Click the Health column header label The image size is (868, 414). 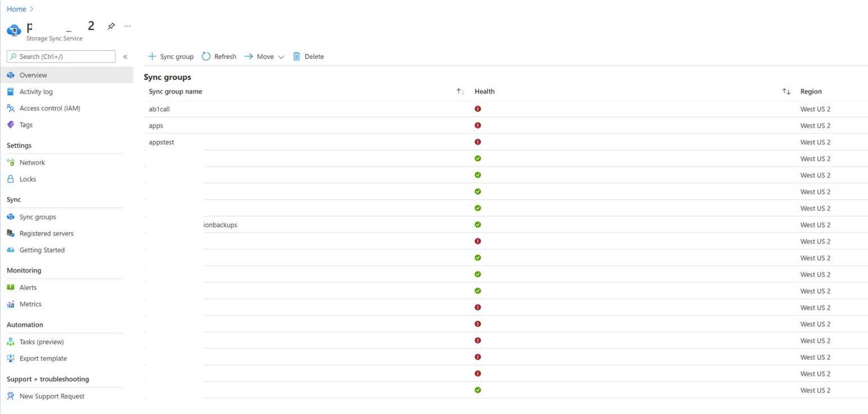(485, 92)
